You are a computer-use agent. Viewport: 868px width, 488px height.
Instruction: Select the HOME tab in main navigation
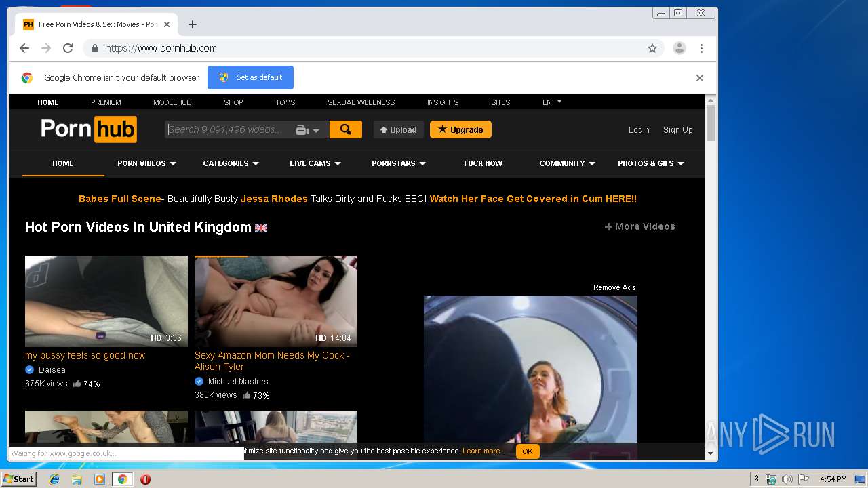[x=63, y=163]
